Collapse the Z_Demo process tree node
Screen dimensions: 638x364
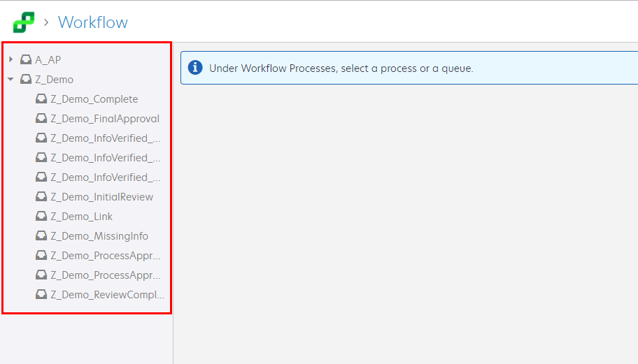tap(11, 79)
